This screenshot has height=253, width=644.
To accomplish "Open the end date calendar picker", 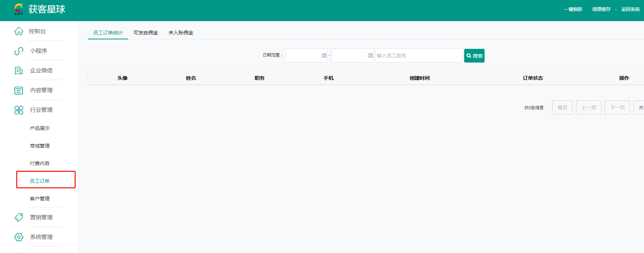I will pyautogui.click(x=370, y=56).
